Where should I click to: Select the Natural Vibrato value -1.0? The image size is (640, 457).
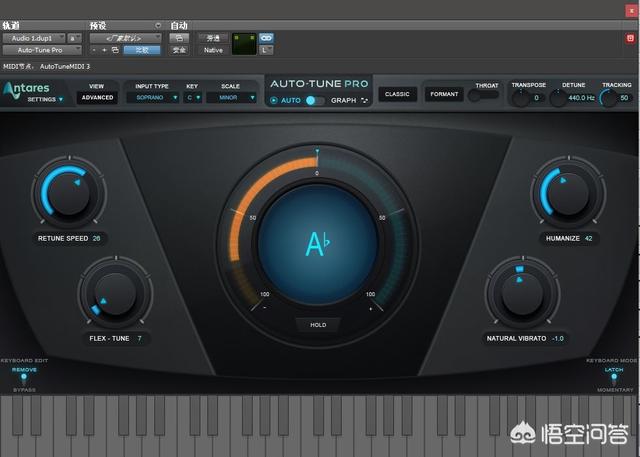(558, 339)
